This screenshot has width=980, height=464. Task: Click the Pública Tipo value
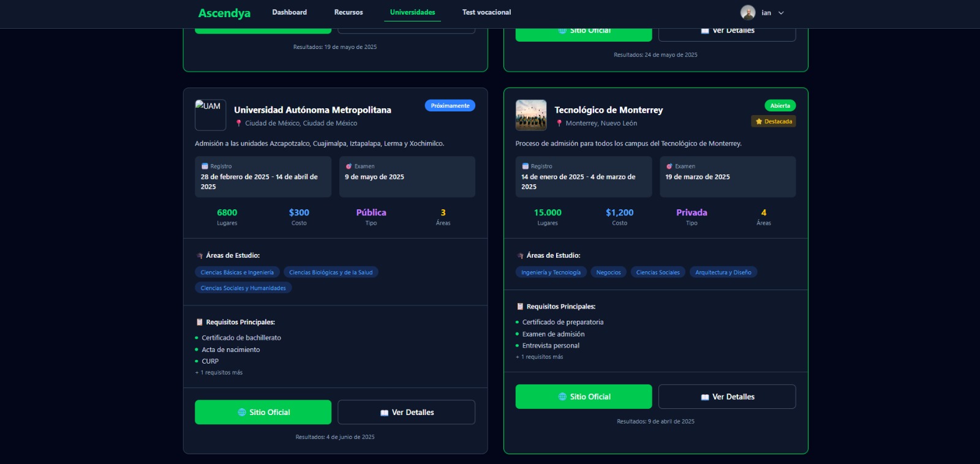(371, 212)
